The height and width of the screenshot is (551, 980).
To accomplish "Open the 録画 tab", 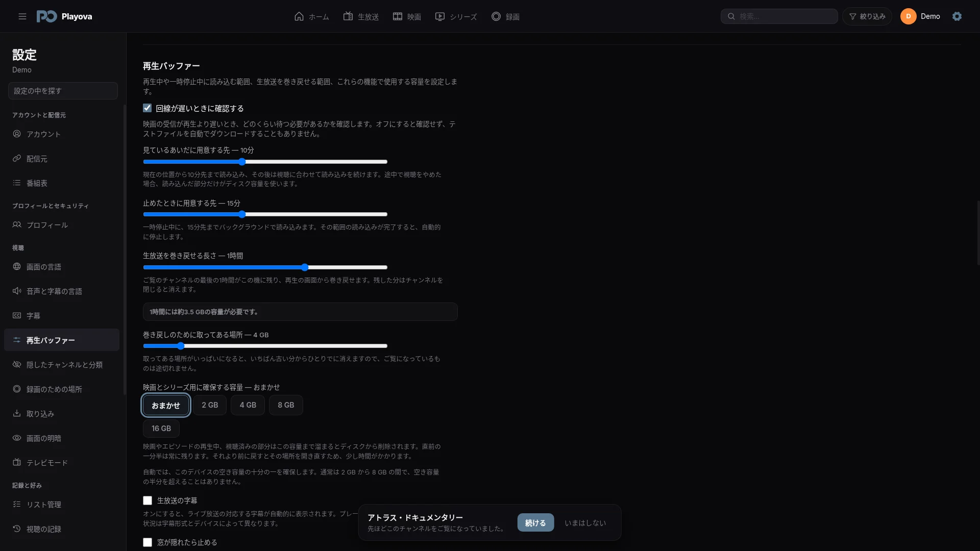I will 505,16.
